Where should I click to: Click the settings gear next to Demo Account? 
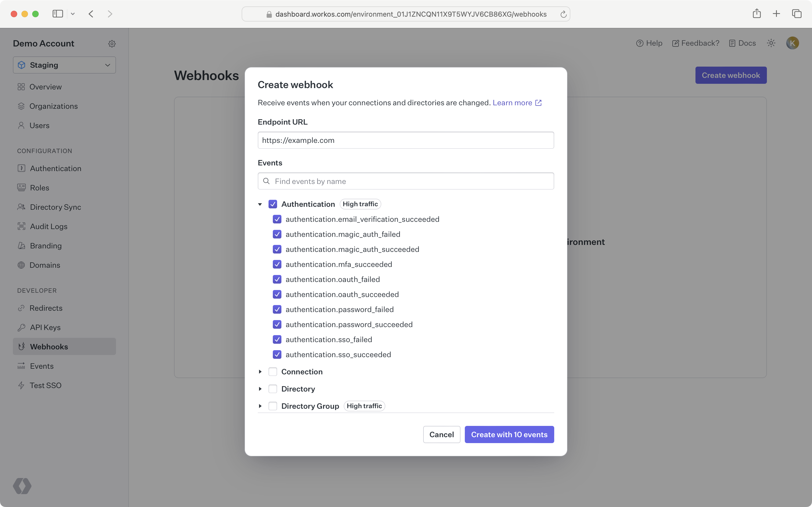coord(112,44)
